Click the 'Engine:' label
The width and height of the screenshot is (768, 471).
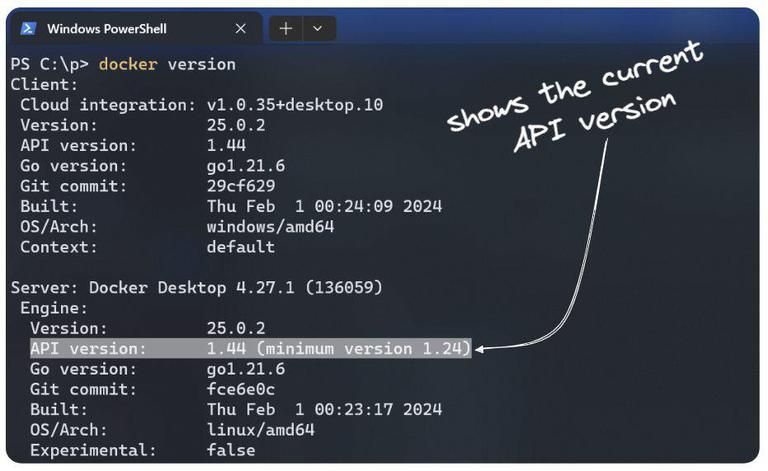(54, 308)
